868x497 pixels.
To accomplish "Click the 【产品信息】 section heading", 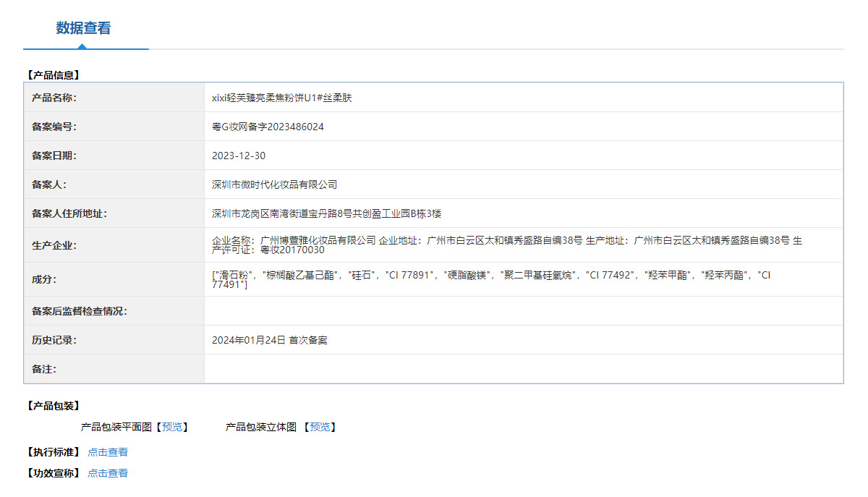I will 53,75.
